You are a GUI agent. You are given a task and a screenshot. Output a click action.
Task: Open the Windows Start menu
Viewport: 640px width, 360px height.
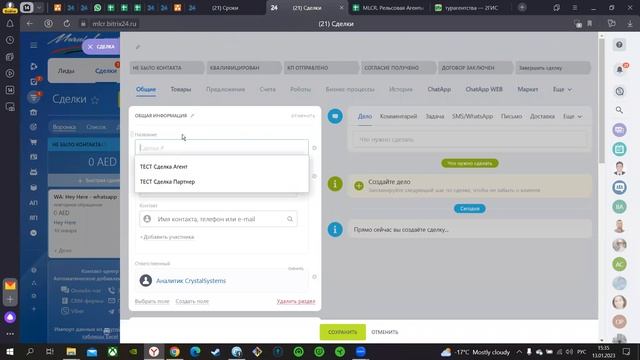10,352
